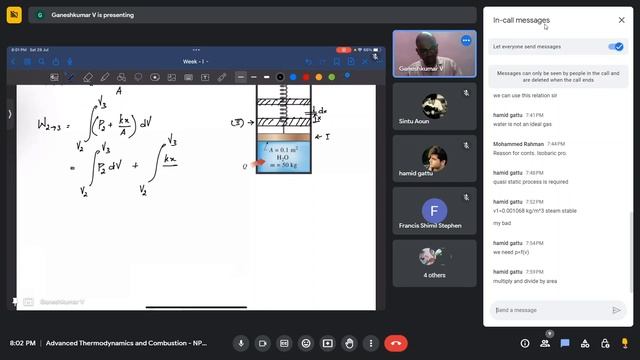This screenshot has height=360, width=640.
Task: Click the share icon in notes app header
Action: [56, 62]
